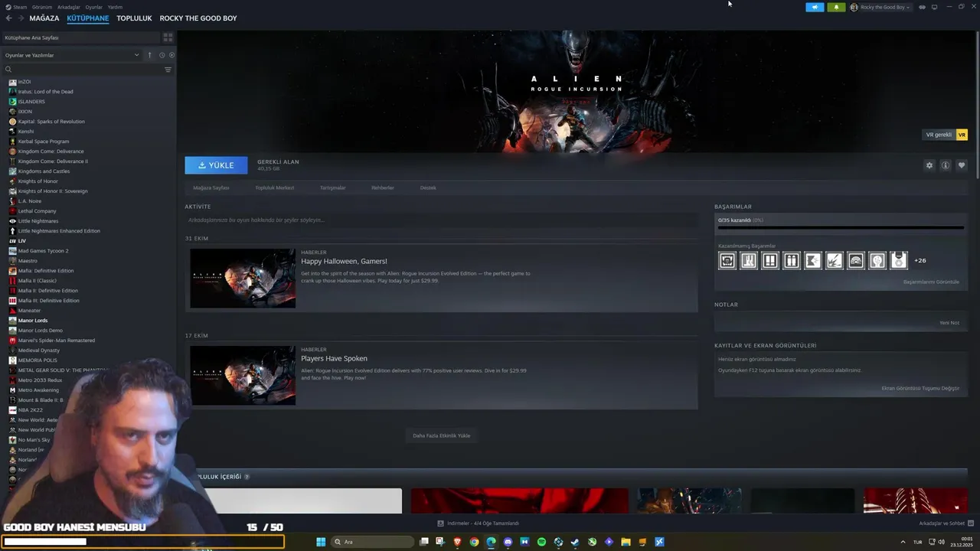980x551 pixels.
Task: Go to TOPLULUK tab
Action: point(134,18)
